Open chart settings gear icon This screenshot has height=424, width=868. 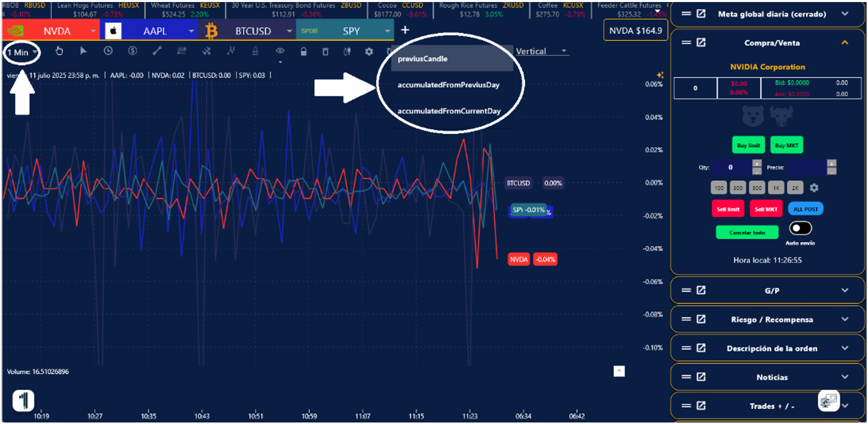pyautogui.click(x=369, y=52)
